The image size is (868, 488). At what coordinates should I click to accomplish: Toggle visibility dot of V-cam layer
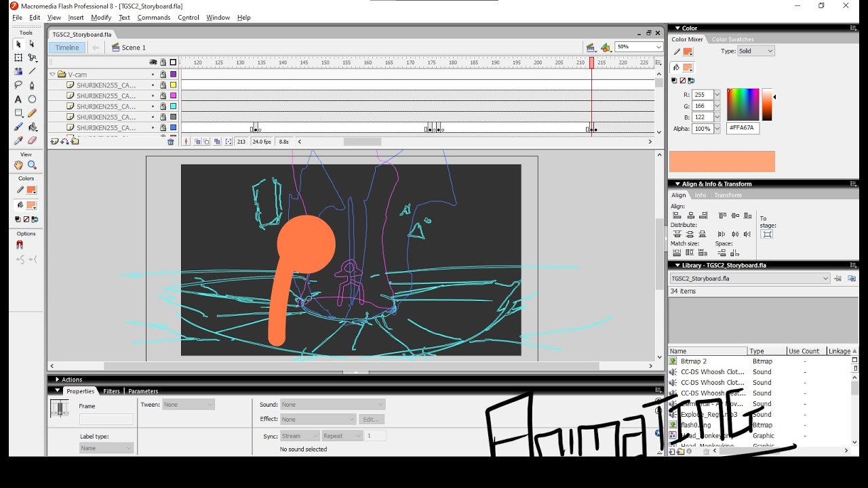153,75
